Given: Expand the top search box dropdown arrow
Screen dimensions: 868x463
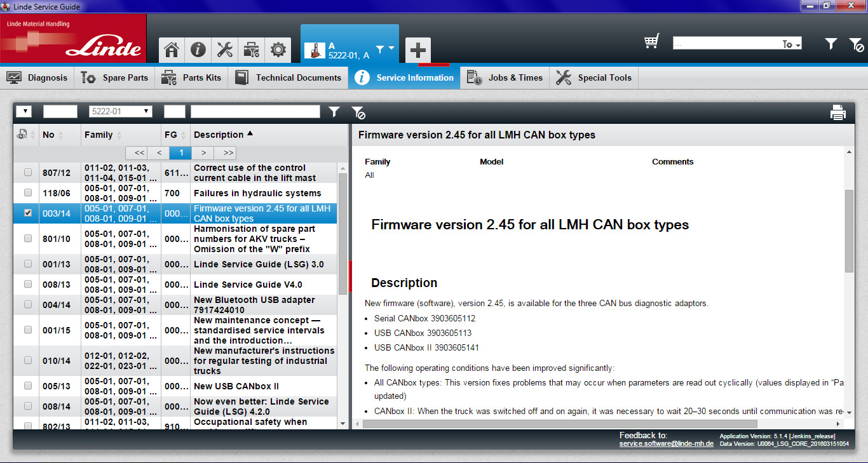Looking at the screenshot, I should click(797, 44).
